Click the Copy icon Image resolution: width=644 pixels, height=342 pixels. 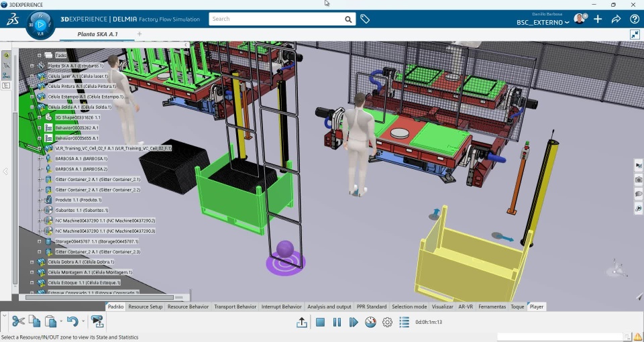pos(34,321)
